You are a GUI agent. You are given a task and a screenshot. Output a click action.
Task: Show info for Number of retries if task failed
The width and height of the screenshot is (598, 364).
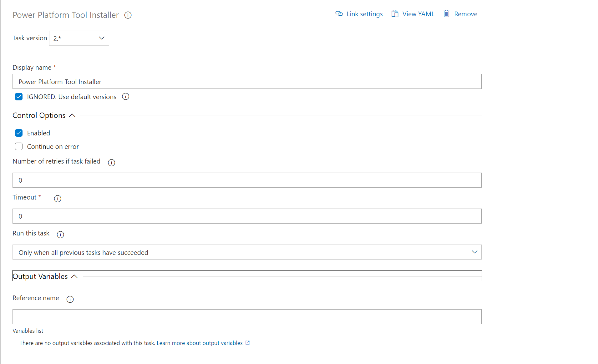click(111, 163)
